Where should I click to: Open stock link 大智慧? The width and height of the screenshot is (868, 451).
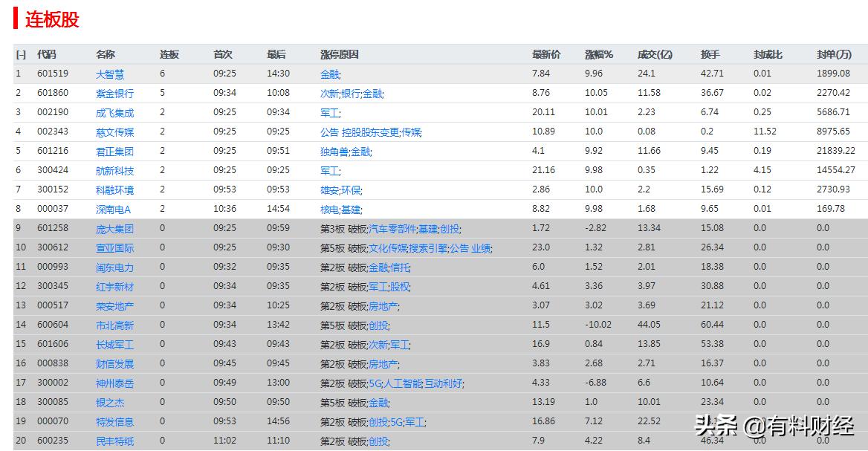tap(110, 74)
